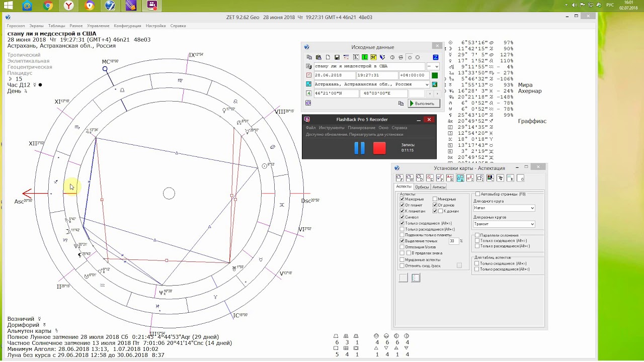Screen dimensions: 644x362
Task: Select the highlighted aspects A settings icon
Action: tap(460, 178)
